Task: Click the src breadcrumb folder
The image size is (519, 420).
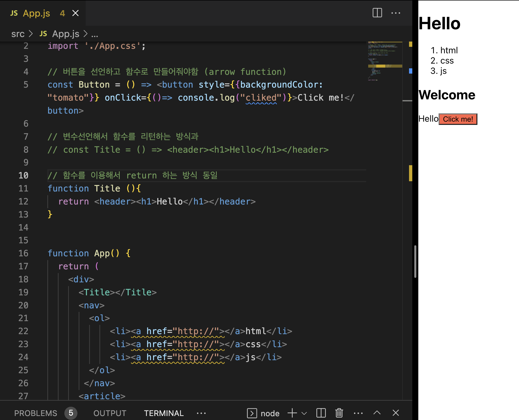Action: (x=18, y=34)
